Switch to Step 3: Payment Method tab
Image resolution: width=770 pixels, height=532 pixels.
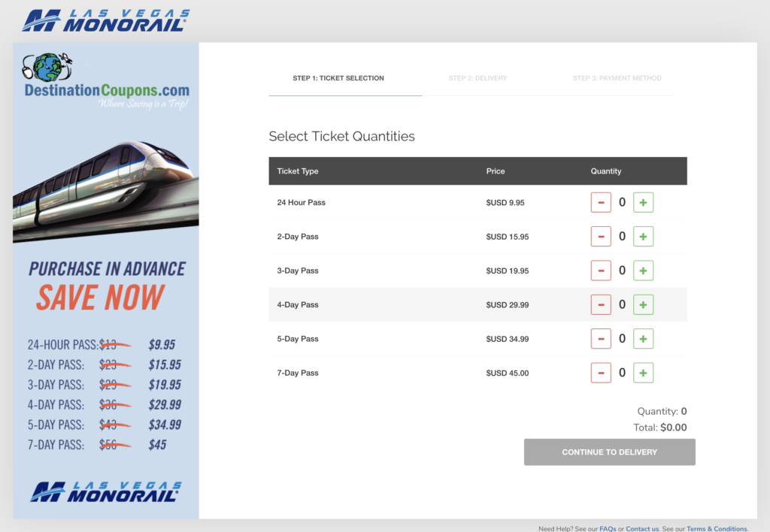pos(617,78)
